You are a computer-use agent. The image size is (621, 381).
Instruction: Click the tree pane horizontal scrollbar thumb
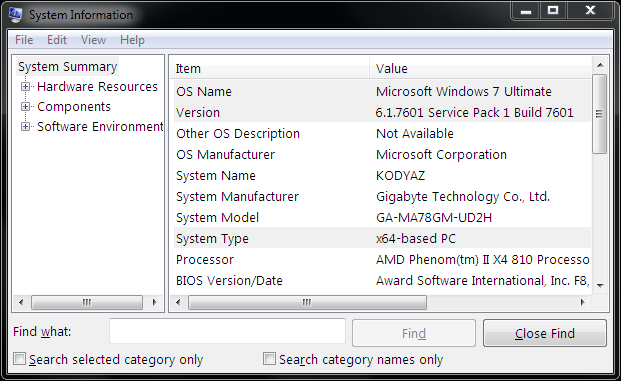[x=87, y=303]
